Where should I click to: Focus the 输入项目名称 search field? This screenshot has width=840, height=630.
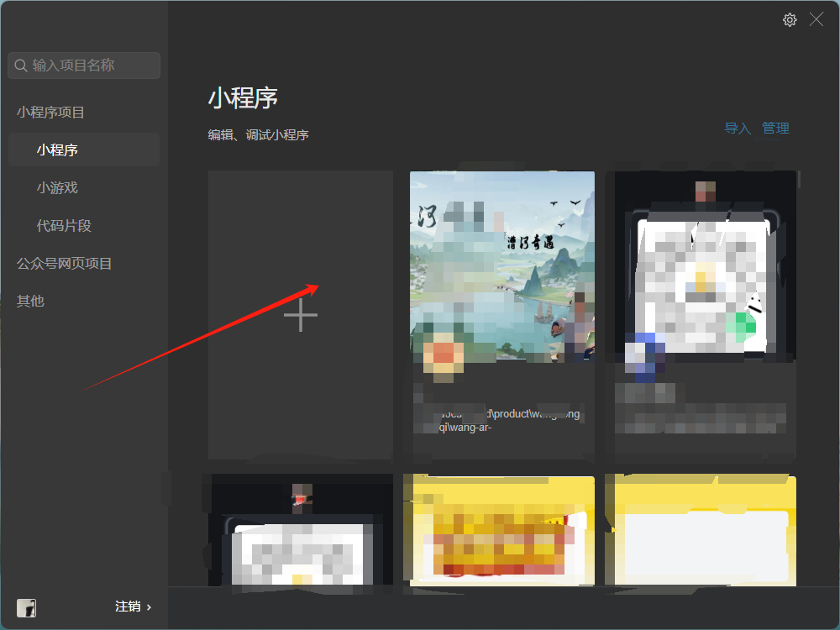(92, 66)
